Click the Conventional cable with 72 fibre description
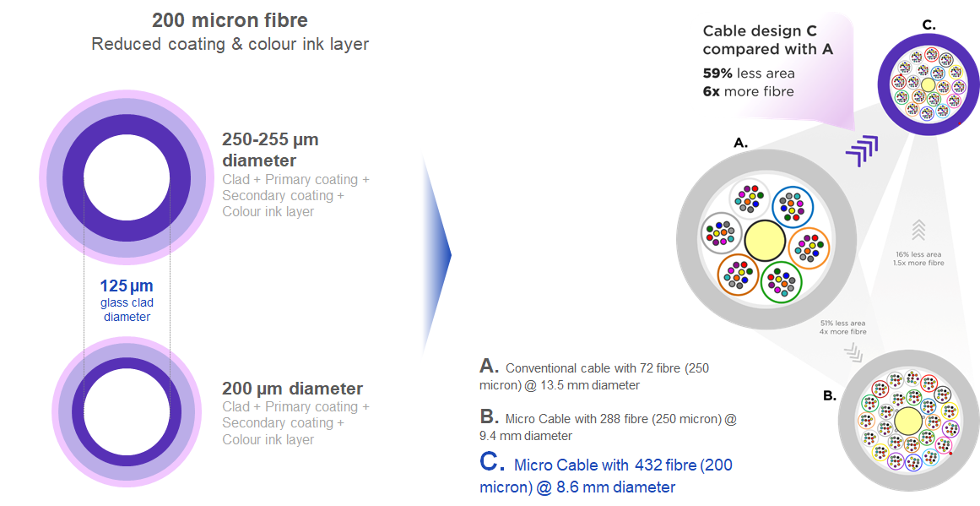The width and height of the screenshot is (980, 506). pos(594,374)
